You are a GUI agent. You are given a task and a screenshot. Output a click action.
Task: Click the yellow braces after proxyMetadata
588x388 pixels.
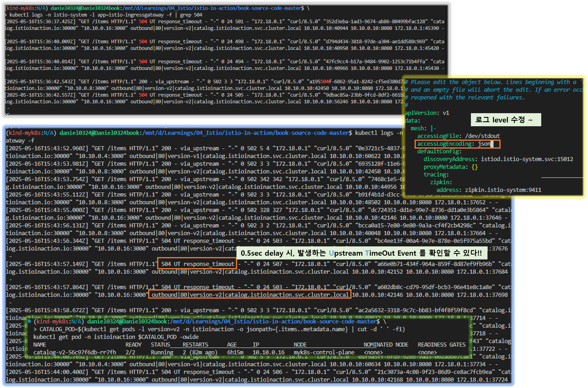[x=474, y=167]
